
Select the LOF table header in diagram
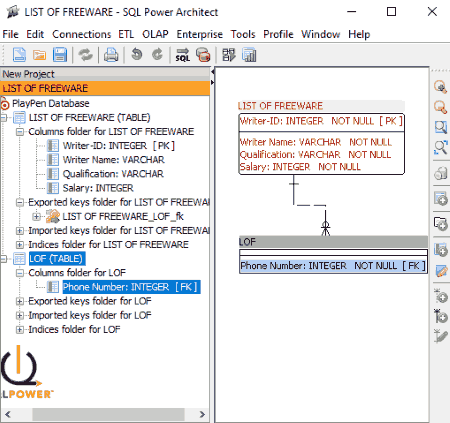(x=333, y=242)
